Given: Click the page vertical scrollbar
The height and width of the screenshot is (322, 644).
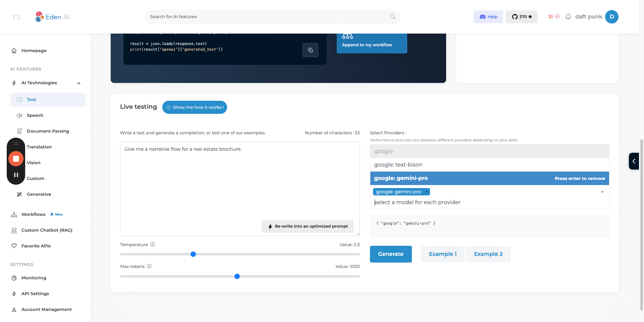Looking at the screenshot, I should (641, 225).
